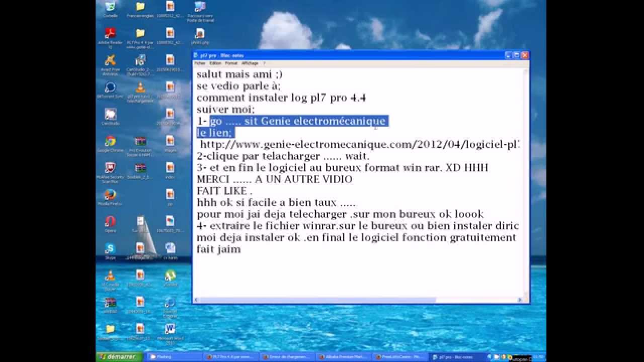
Task: Open the Edition menu in Bloc-notes
Action: [215, 63]
